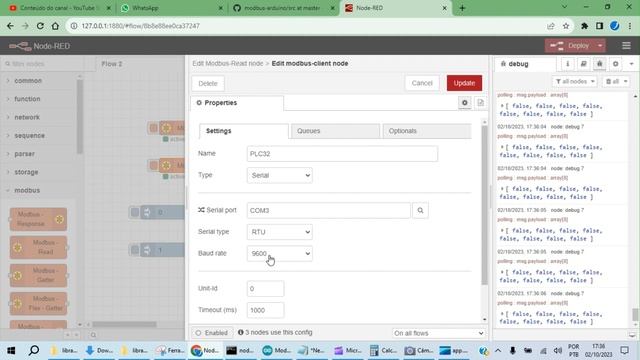Image resolution: width=640 pixels, height=360 pixels.
Task: Clear all debug messages trash button
Action: click(616, 82)
